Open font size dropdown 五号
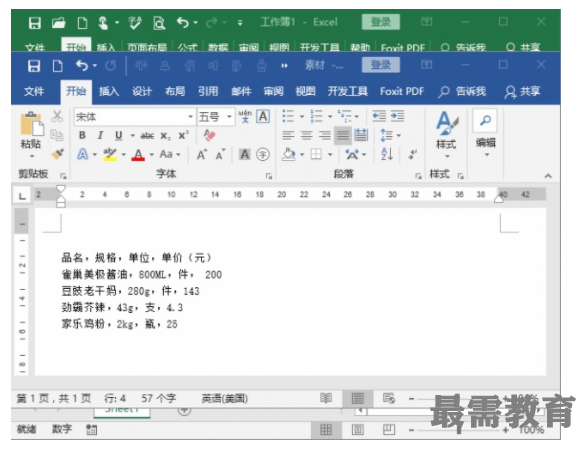 point(230,117)
